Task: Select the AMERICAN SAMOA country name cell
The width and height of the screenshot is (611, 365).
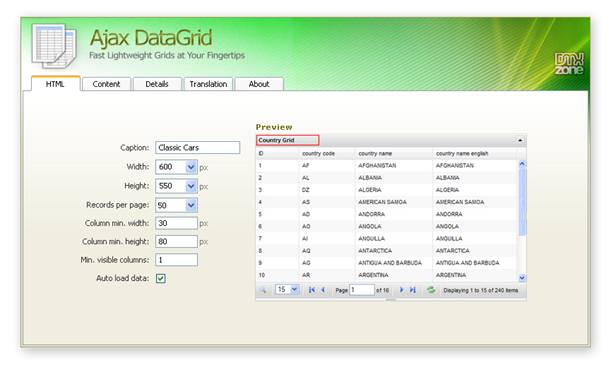Action: point(382,202)
